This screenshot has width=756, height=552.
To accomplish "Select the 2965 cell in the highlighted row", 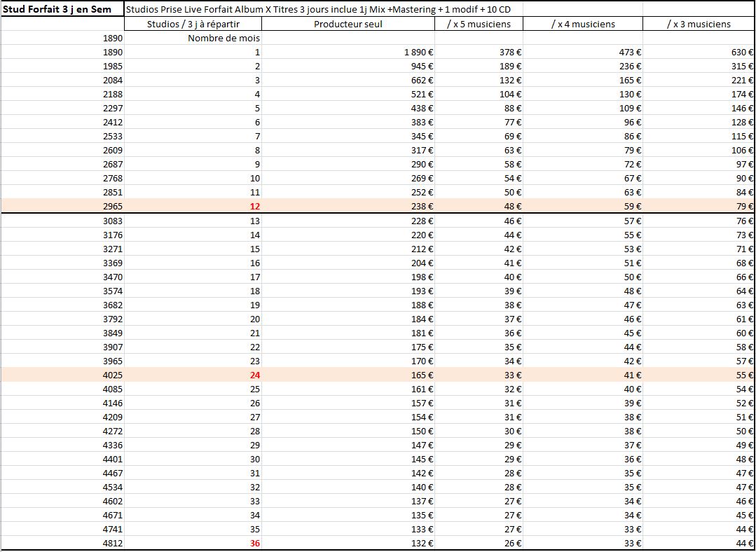I will [112, 206].
